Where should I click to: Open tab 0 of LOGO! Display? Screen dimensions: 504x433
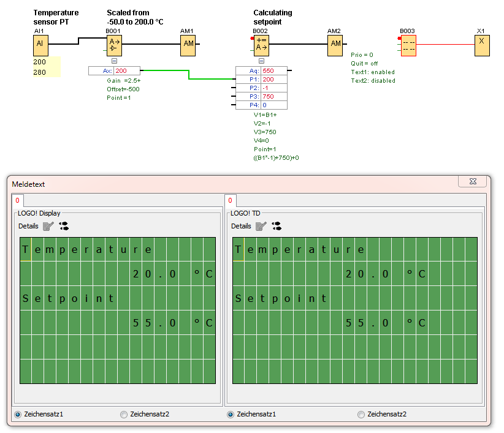point(17,200)
